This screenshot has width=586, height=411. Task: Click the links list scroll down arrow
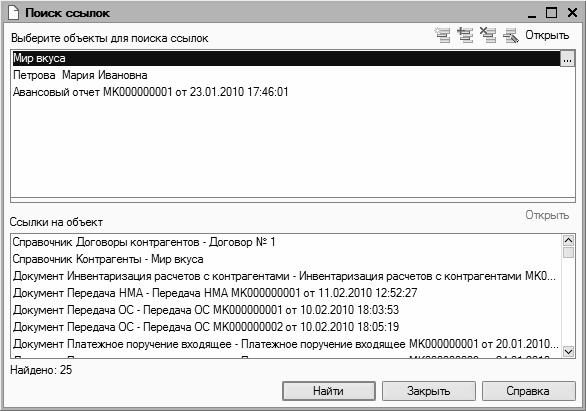[x=568, y=352]
